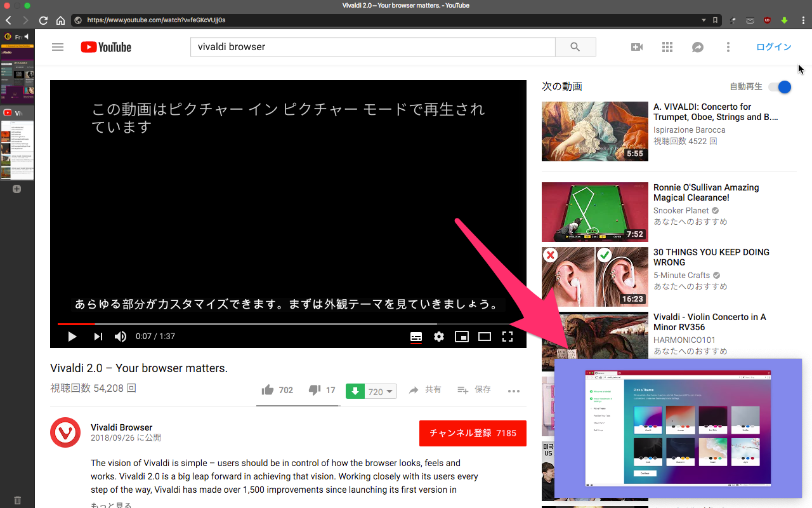The height and width of the screenshot is (508, 812).
Task: Open the browser's three-dot extensions menu
Action: (x=802, y=20)
